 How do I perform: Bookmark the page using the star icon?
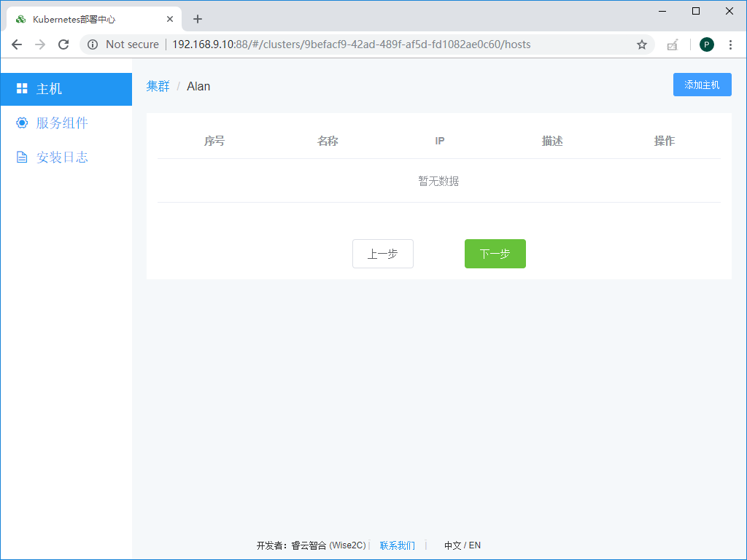point(641,44)
